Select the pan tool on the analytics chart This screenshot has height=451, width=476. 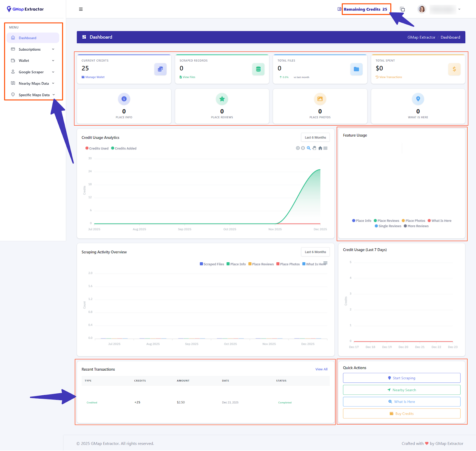click(314, 148)
